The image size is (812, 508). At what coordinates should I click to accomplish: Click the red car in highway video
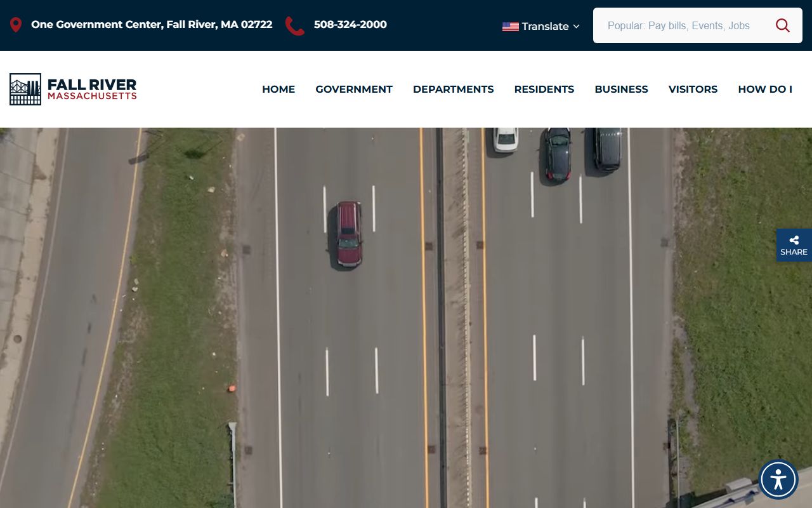(x=348, y=234)
